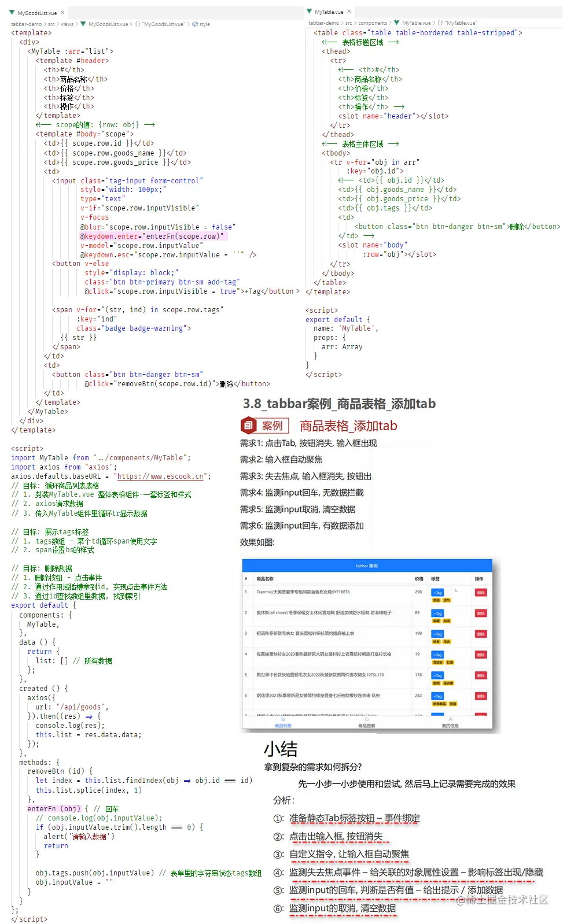The height and width of the screenshot is (924, 567).
Task: Click summary step '自定义指令, 让输入框自动聚焦'
Action: pyautogui.click(x=349, y=854)
